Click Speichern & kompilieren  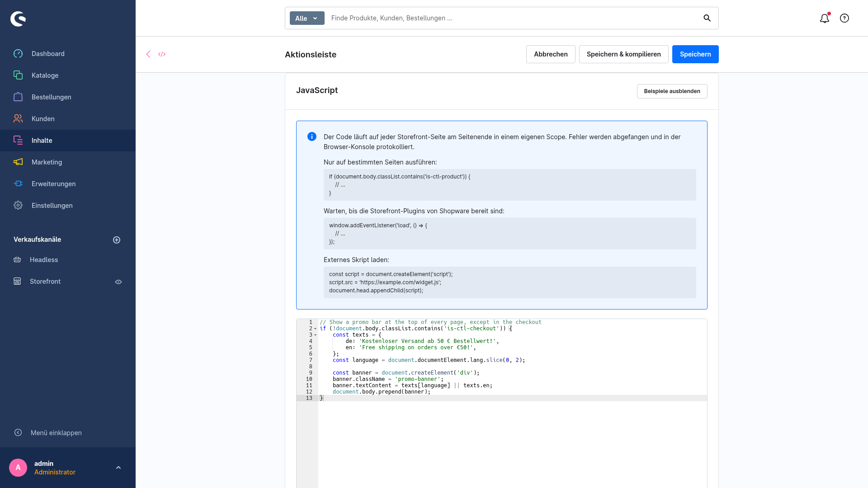(x=623, y=54)
